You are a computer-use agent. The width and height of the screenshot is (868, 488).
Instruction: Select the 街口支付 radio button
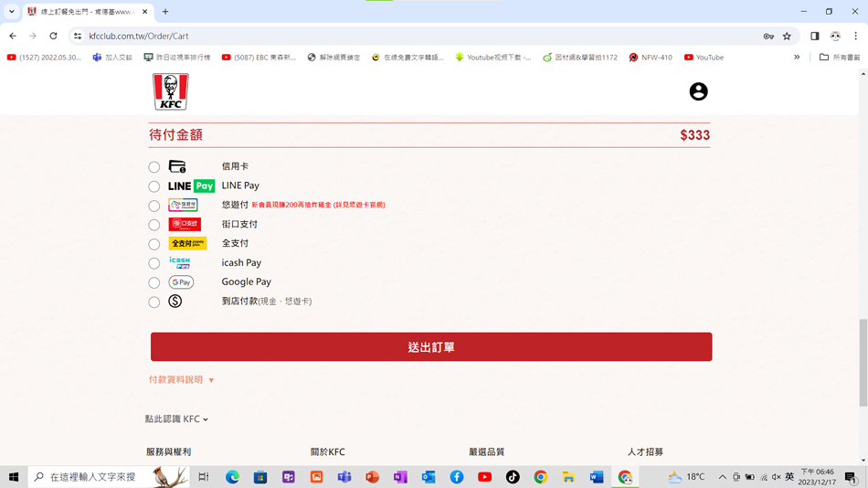[153, 225]
